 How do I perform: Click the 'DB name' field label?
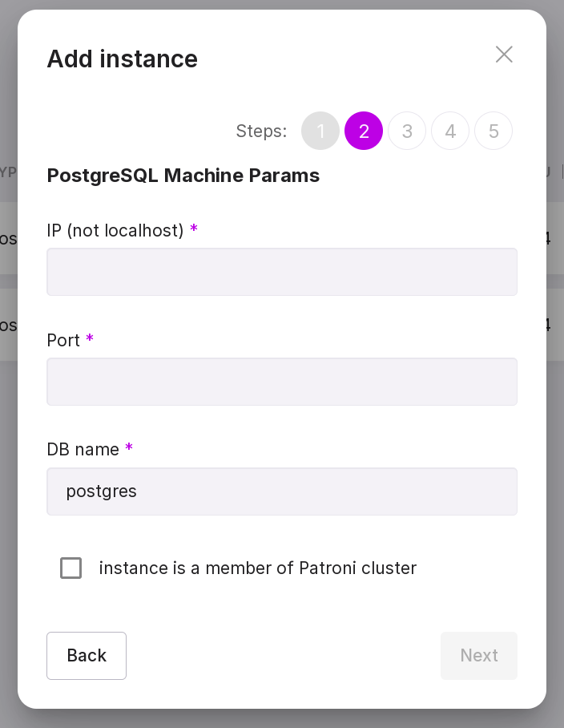coord(83,450)
